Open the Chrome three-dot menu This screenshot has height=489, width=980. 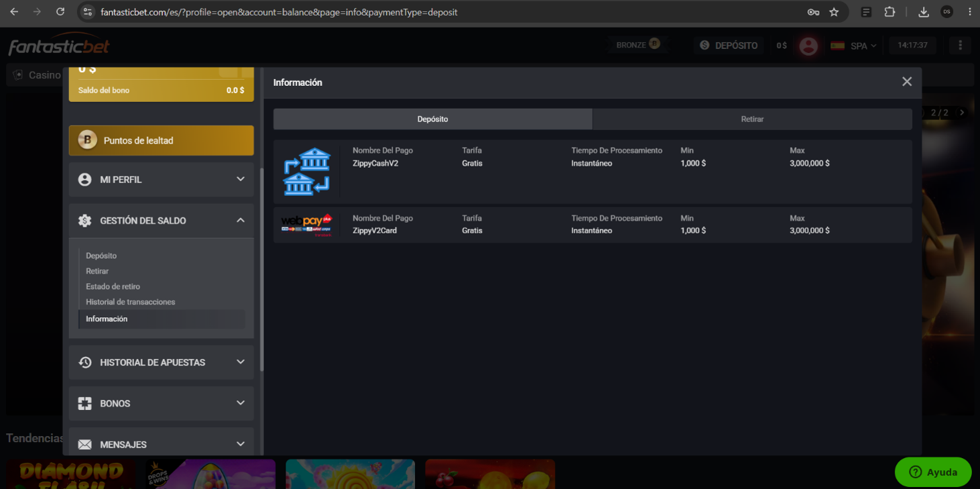(x=970, y=12)
